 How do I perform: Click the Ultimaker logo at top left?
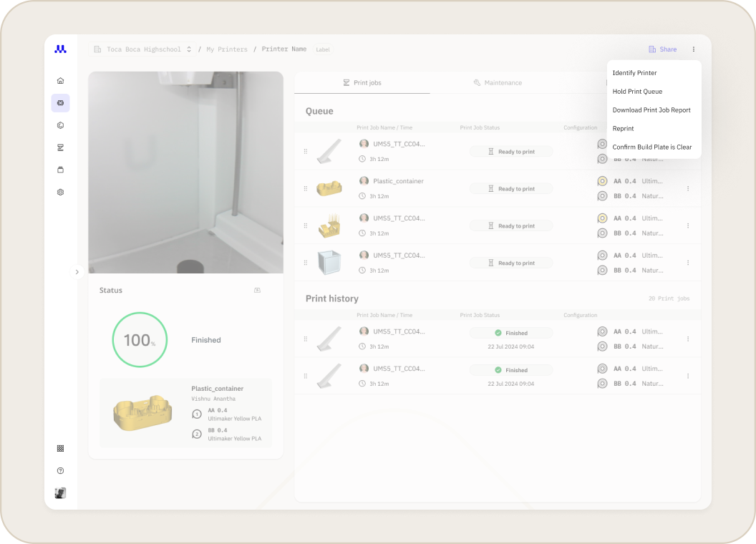pyautogui.click(x=60, y=49)
